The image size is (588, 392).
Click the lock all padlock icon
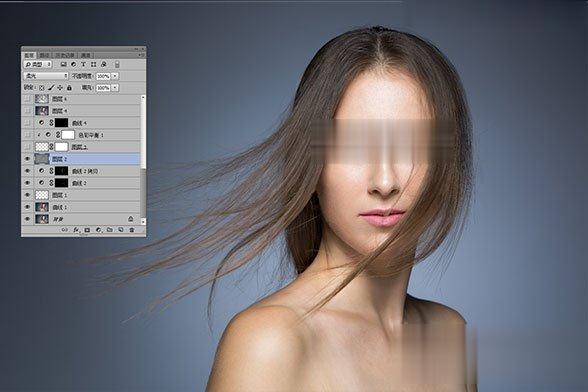[69, 88]
